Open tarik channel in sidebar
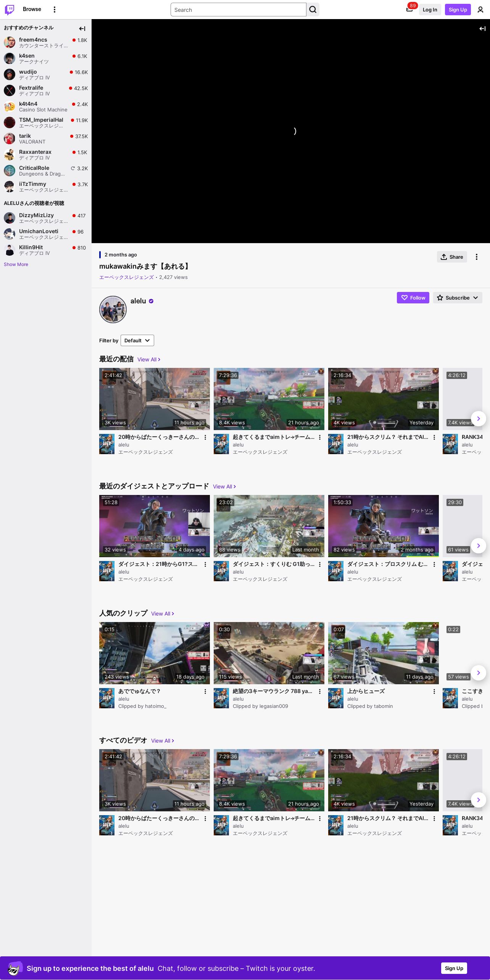This screenshot has width=490, height=980. point(46,139)
